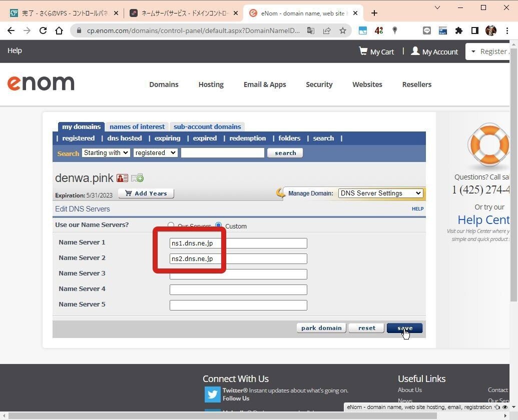The height and width of the screenshot is (420, 518).
Task: Open the Manage Domain dropdown
Action: (380, 193)
